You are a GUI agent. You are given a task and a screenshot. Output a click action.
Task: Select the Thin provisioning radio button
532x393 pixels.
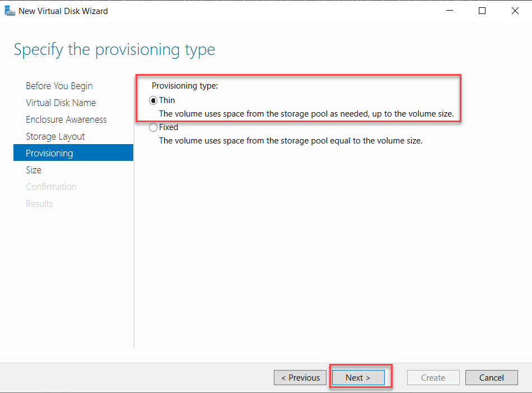point(153,100)
